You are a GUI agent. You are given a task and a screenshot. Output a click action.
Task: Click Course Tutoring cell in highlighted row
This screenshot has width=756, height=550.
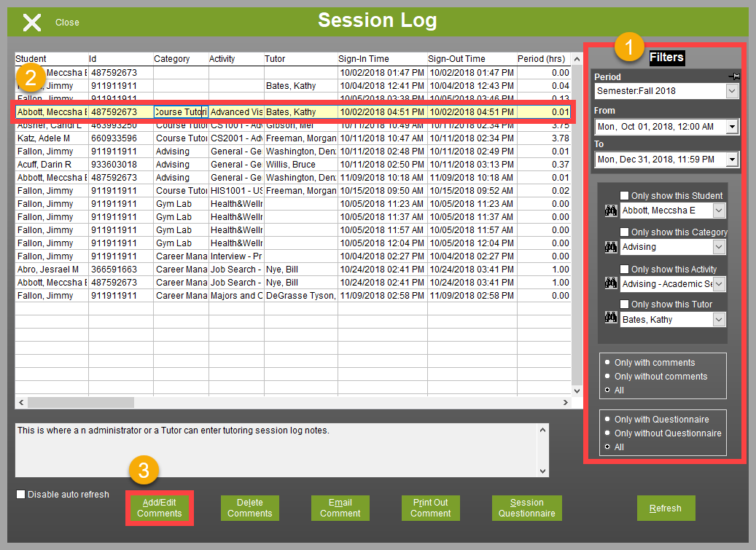tap(181, 111)
